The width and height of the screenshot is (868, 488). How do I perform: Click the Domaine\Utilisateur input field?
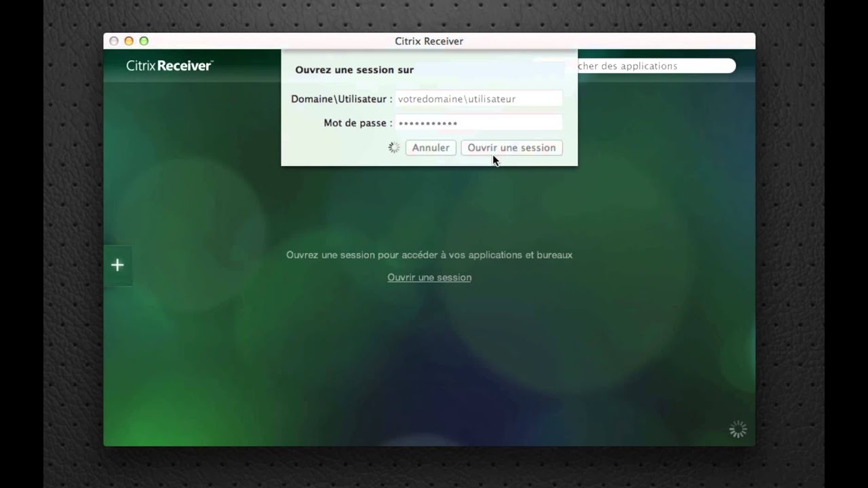479,99
